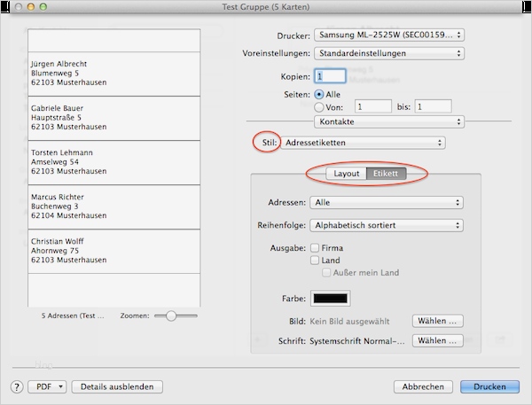Image resolution: width=532 pixels, height=405 pixels.
Task: Switch to the Layout tab
Action: click(x=346, y=174)
